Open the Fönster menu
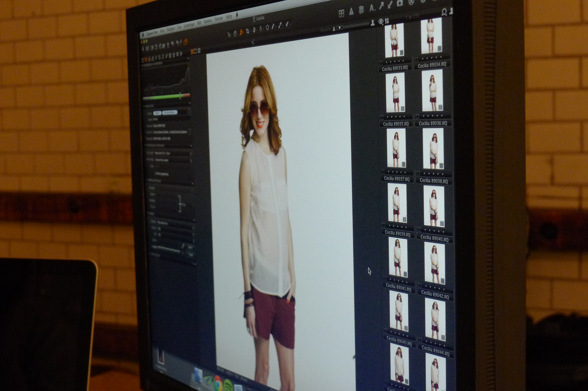This screenshot has height=391, width=588. (x=219, y=19)
